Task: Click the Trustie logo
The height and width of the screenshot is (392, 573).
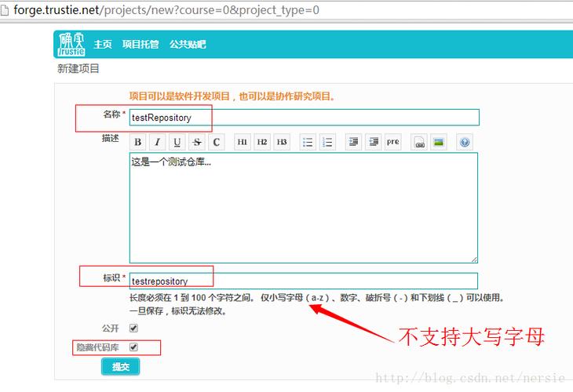Action: (71, 45)
